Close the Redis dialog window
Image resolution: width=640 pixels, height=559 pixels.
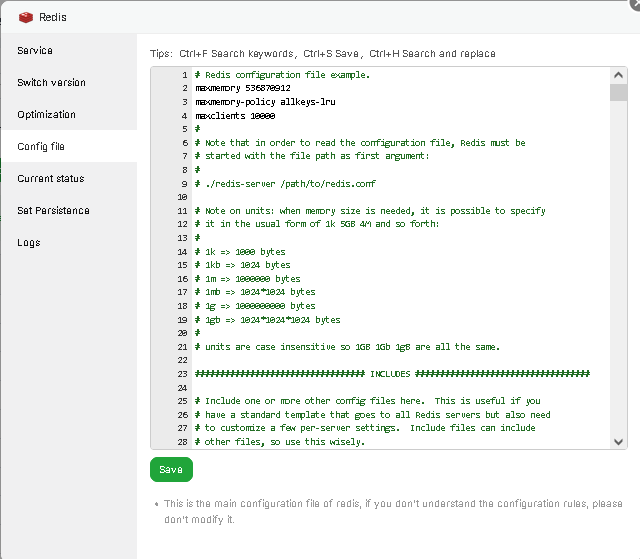[635, 3]
